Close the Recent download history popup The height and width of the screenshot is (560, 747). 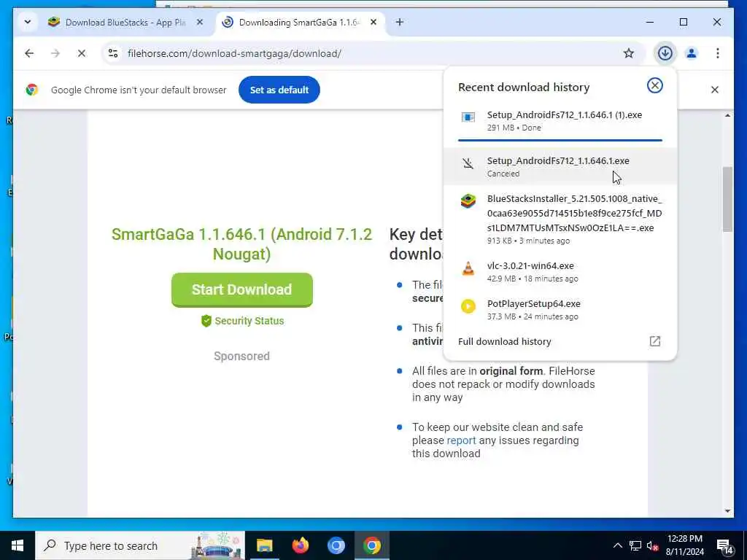pos(655,85)
